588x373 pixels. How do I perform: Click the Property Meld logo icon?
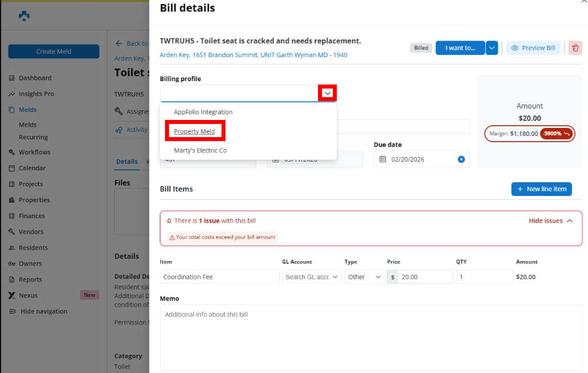point(24,16)
